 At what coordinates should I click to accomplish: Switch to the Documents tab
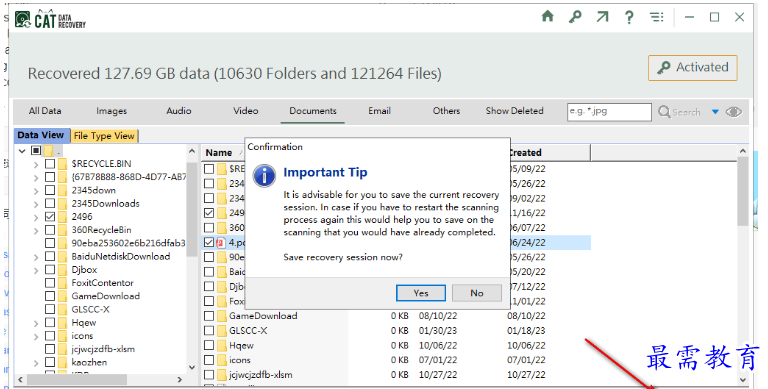click(x=313, y=111)
